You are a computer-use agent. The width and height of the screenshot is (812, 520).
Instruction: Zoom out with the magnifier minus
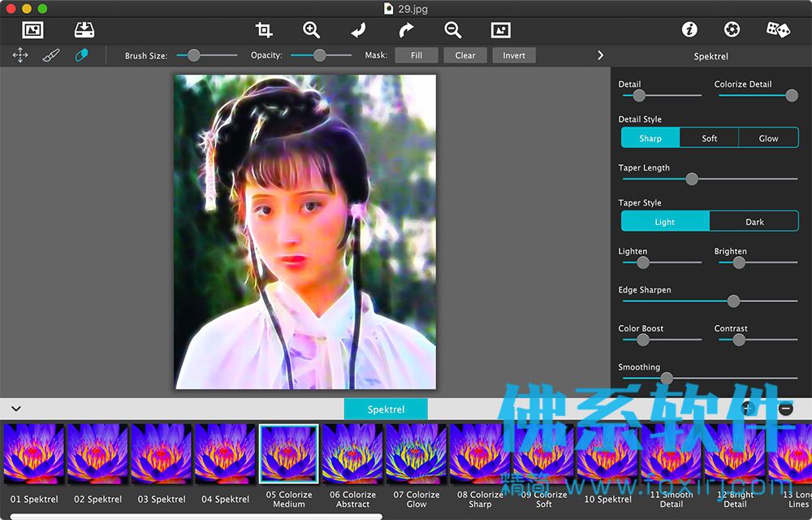453,30
